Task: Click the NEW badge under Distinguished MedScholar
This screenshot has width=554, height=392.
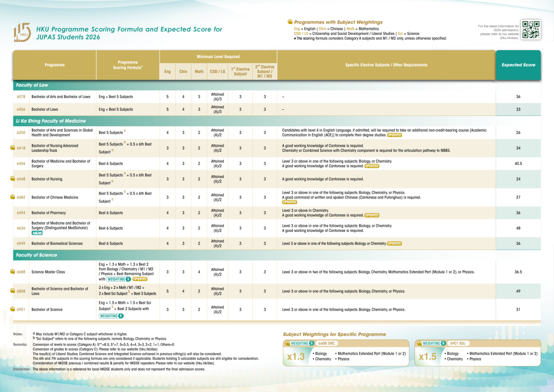Action: tap(37, 233)
